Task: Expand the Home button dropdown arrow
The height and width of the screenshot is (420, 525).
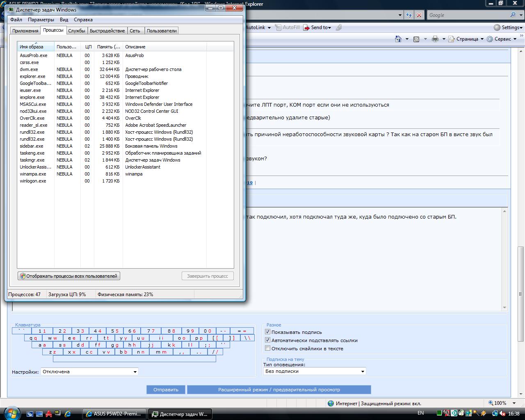Action: pyautogui.click(x=407, y=39)
